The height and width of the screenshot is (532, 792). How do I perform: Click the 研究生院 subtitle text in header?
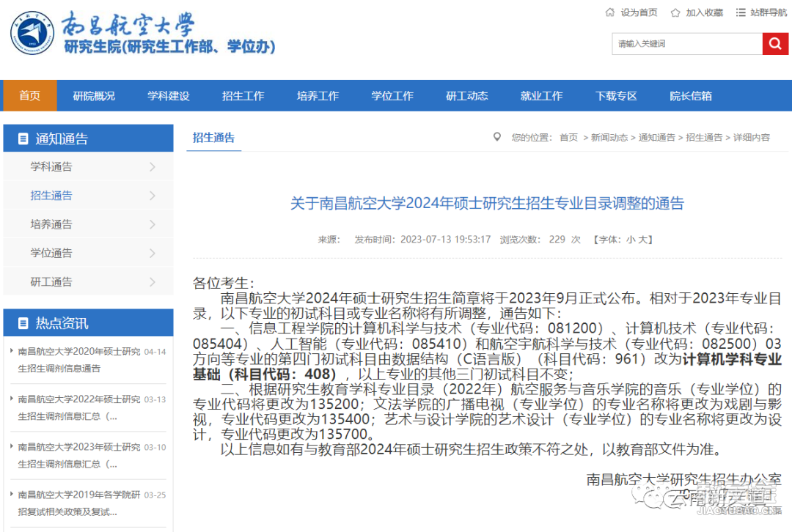pyautogui.click(x=169, y=47)
